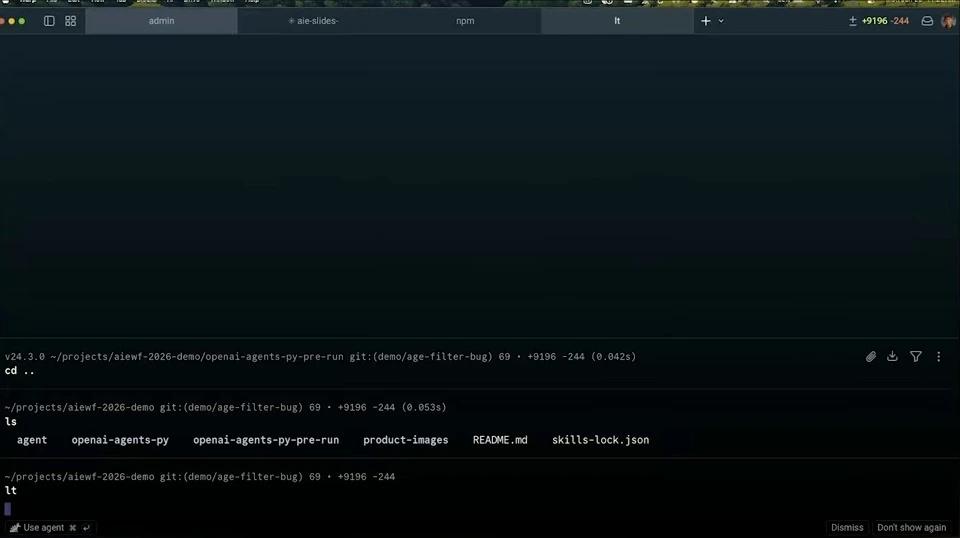Toggle the left sidebar panel icon
This screenshot has width=960, height=538.
point(49,21)
